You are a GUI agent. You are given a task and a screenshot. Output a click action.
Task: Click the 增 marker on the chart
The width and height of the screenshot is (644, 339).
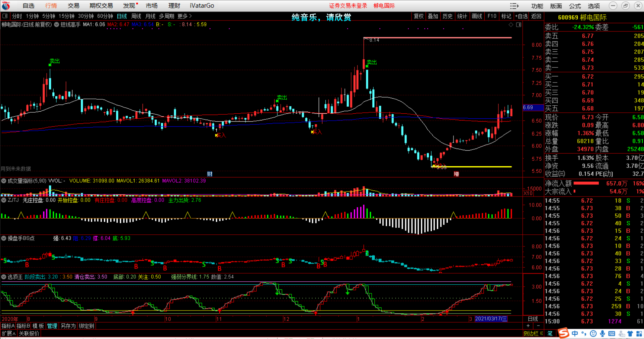coord(456,174)
